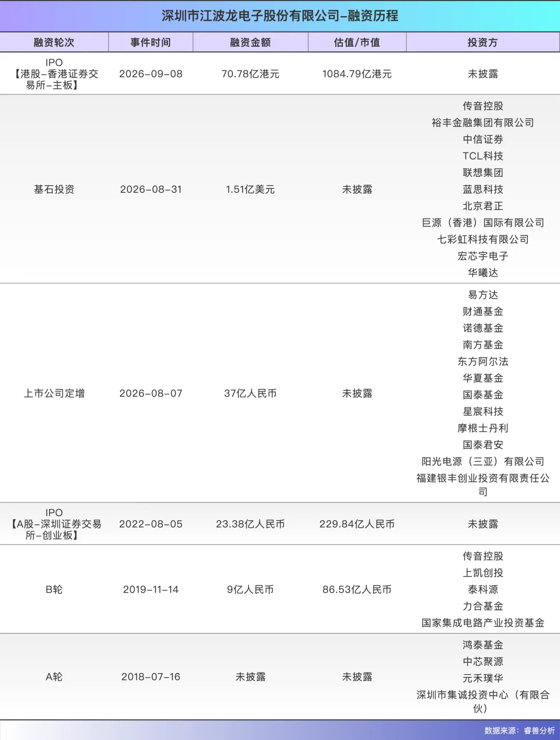Click the B轮 round cell
This screenshot has height=740, width=560.
(x=54, y=589)
